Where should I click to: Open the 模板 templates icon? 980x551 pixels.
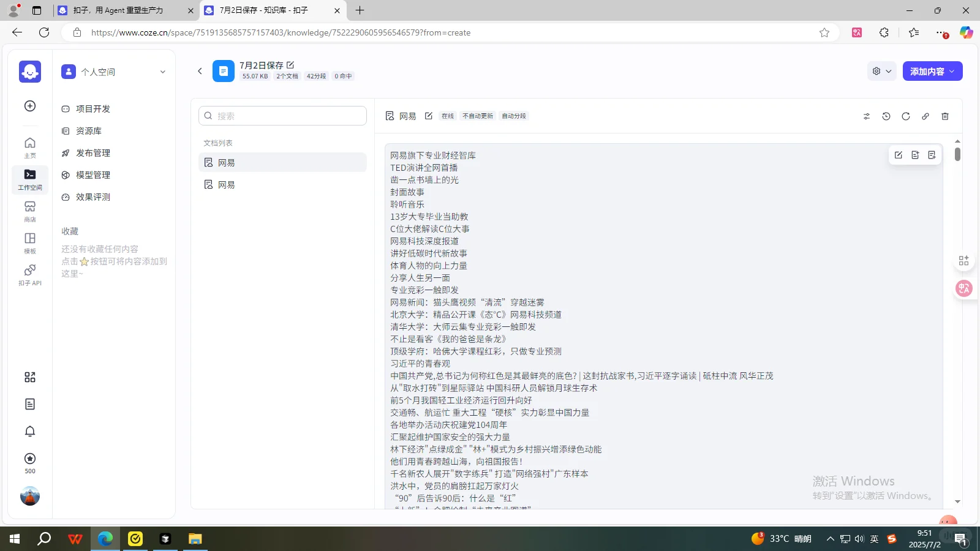click(x=30, y=243)
